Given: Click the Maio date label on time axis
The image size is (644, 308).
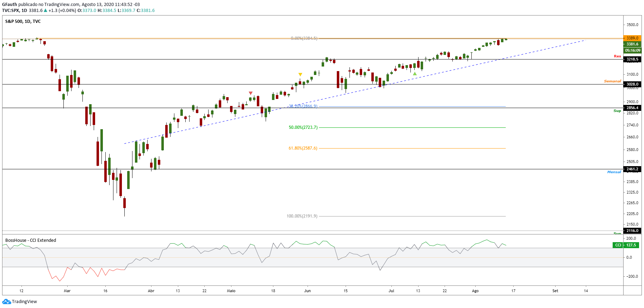Looking at the screenshot, I should click(x=231, y=291).
